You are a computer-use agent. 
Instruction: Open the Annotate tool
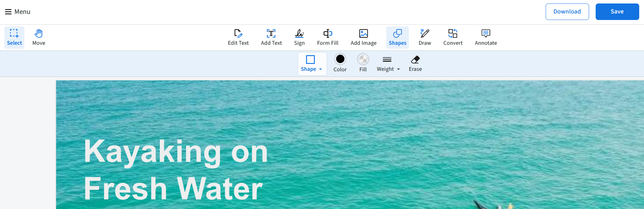(486, 37)
